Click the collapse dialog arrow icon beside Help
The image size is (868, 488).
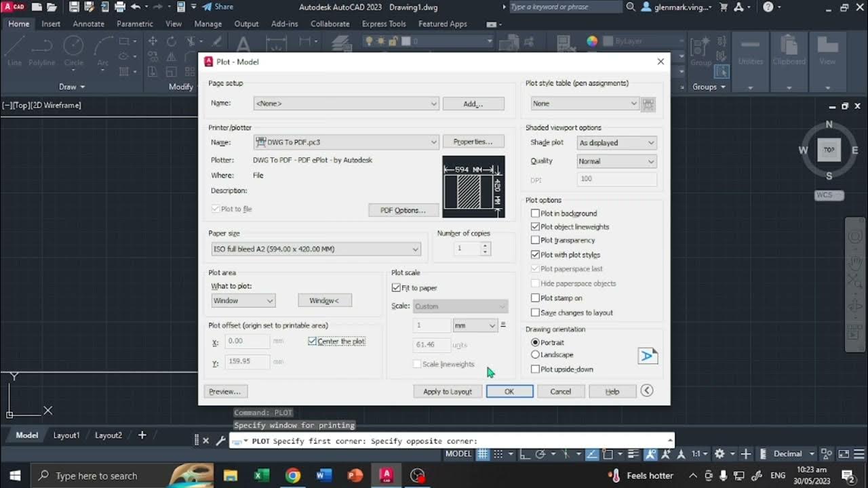[647, 390]
